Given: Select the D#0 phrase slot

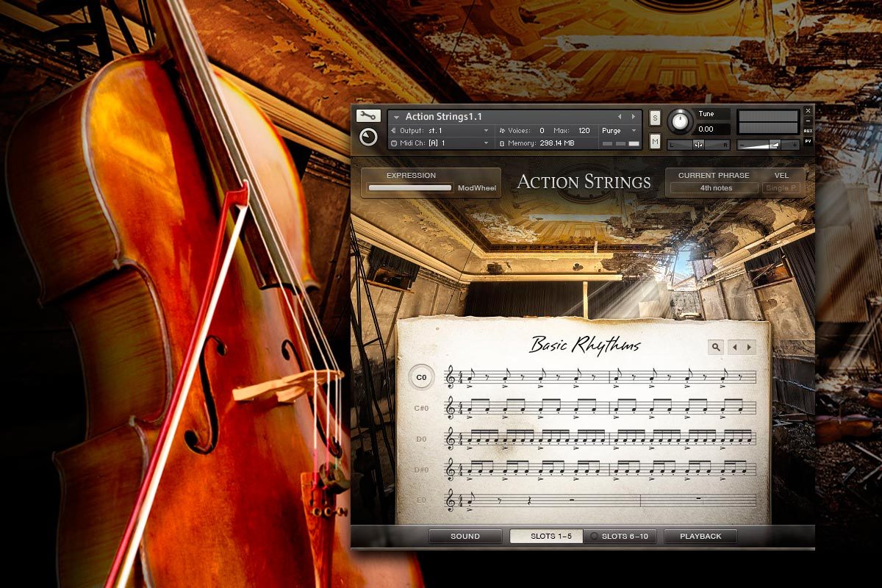Looking at the screenshot, I should (421, 470).
